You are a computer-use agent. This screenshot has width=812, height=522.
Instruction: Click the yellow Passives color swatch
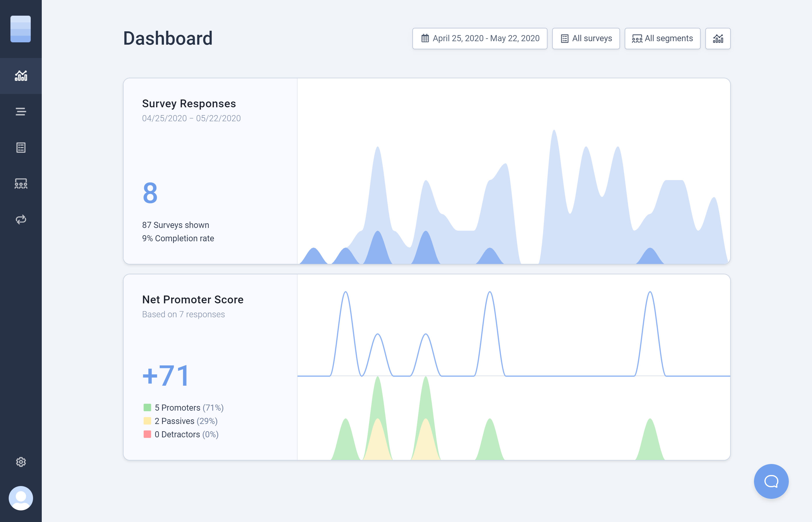click(x=147, y=421)
